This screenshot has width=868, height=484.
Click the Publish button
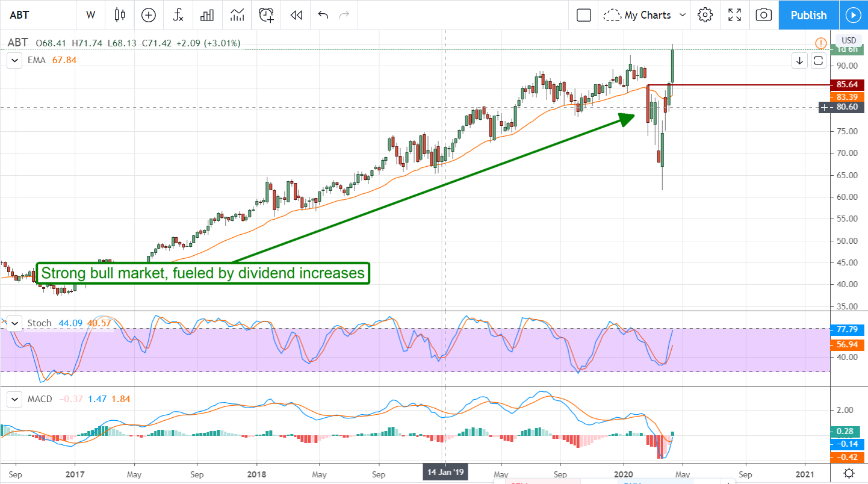808,15
